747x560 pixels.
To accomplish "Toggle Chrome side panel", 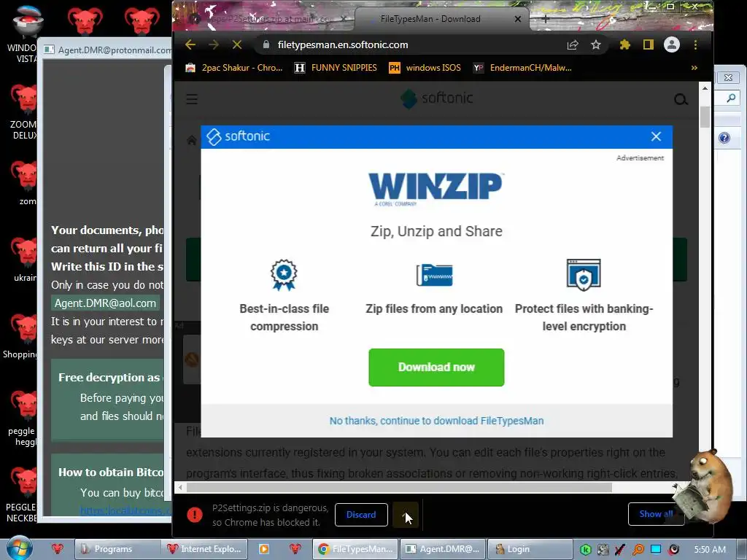I will [648, 44].
